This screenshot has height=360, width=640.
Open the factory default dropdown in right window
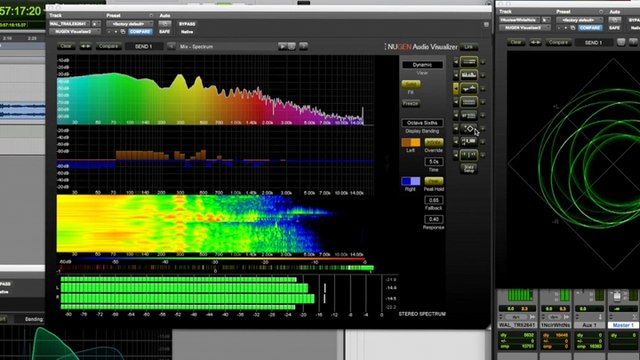click(580, 20)
